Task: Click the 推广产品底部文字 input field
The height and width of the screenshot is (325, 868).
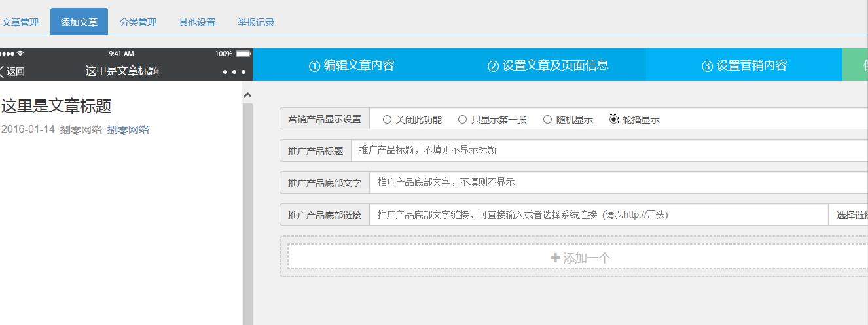Action: (619, 182)
